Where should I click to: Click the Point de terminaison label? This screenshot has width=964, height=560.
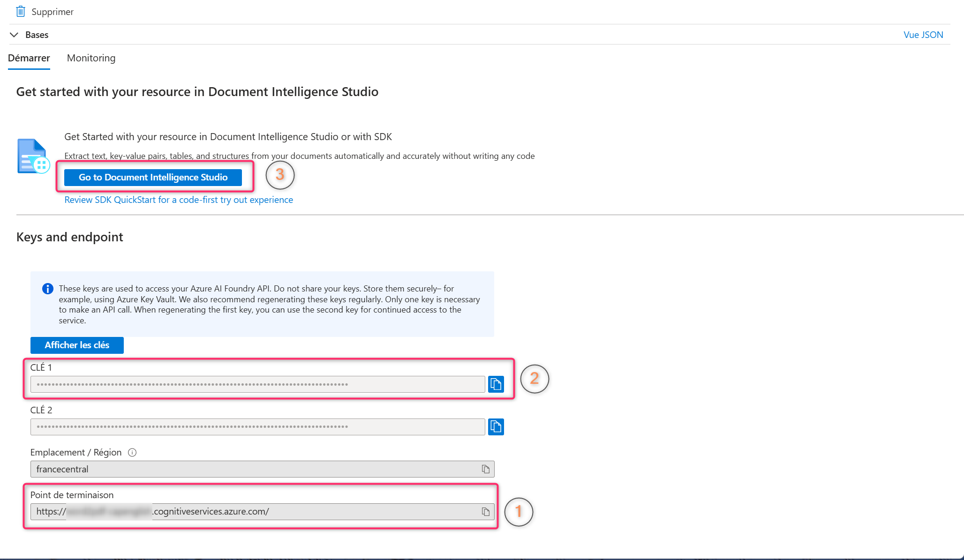coord(72,495)
